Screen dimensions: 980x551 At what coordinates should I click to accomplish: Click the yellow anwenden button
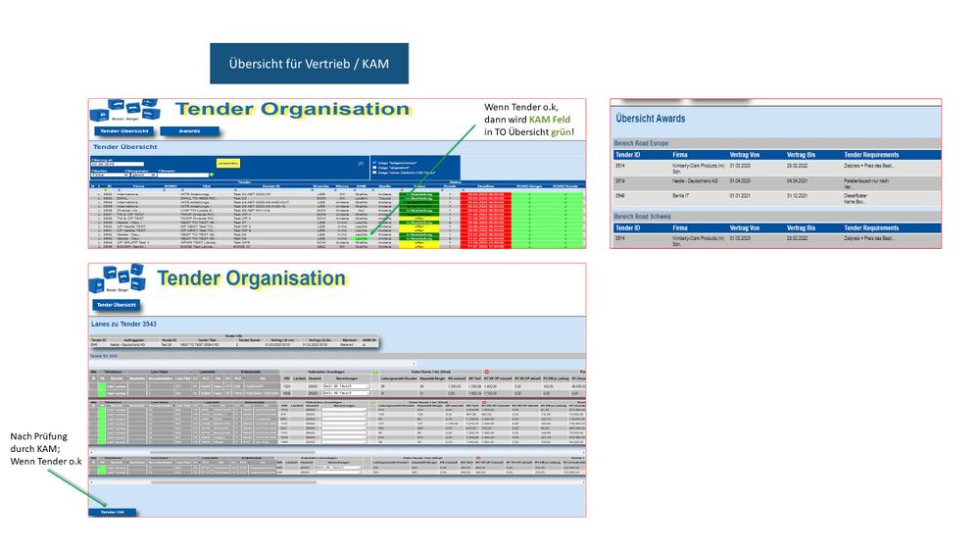[228, 163]
